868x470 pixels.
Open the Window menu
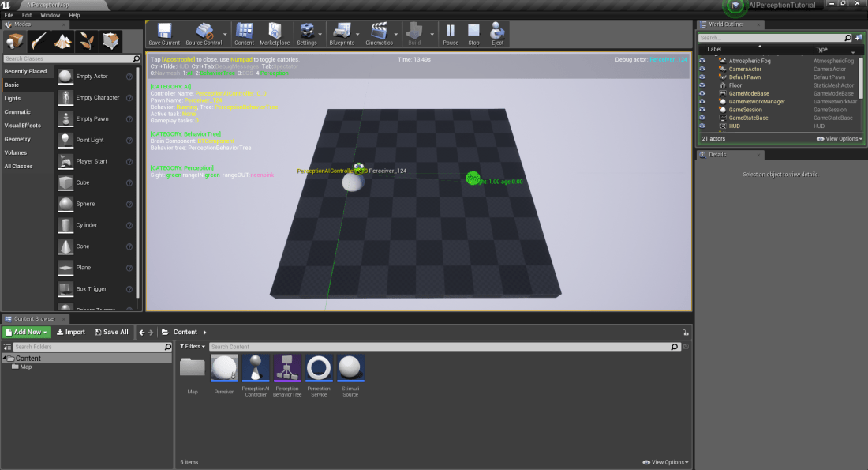click(x=50, y=14)
